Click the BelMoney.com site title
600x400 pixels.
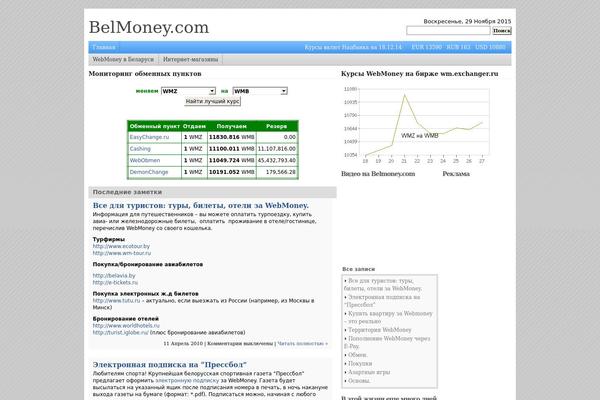pyautogui.click(x=149, y=28)
